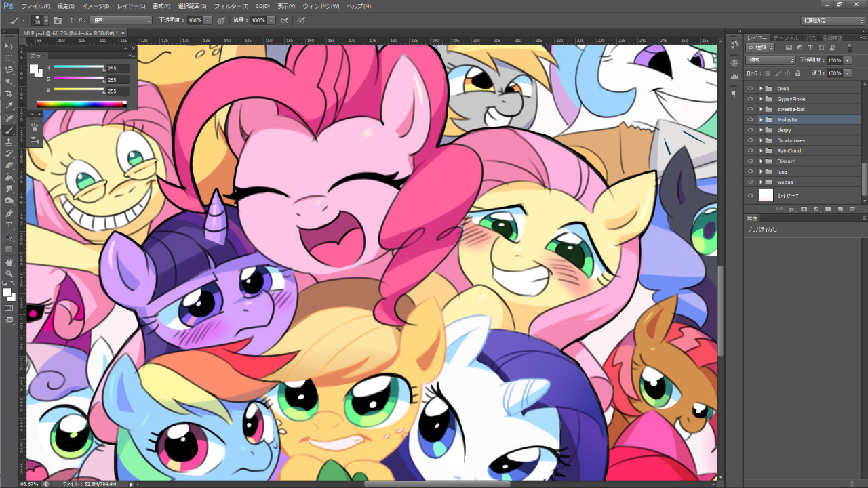The image size is (868, 488).
Task: Toggle Quick Mask mode icon
Action: pyautogui.click(x=9, y=308)
